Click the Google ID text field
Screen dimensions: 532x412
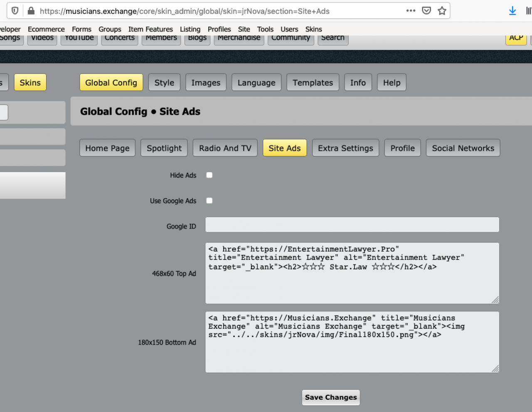tap(352, 225)
